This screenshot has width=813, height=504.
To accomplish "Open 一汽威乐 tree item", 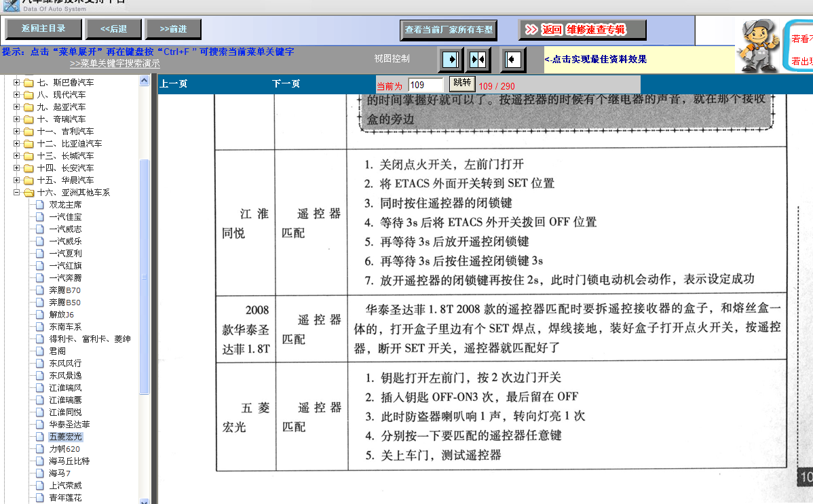I will coord(65,241).
